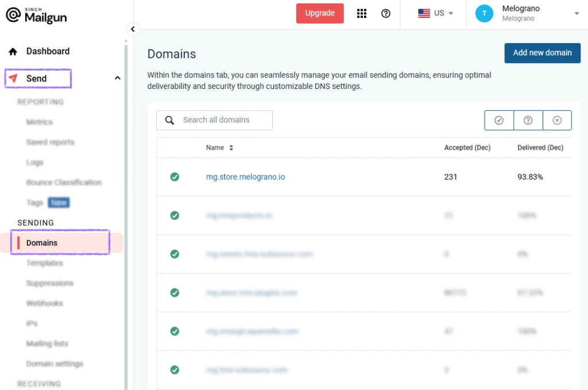
Task: Toggle the disabled domains filter button
Action: (557, 120)
